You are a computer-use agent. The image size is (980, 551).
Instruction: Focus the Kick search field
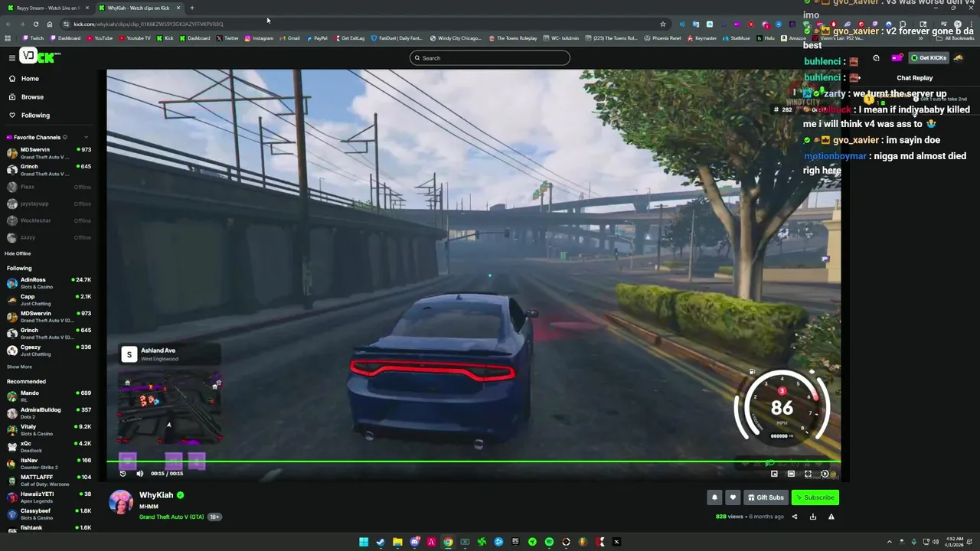tap(490, 58)
